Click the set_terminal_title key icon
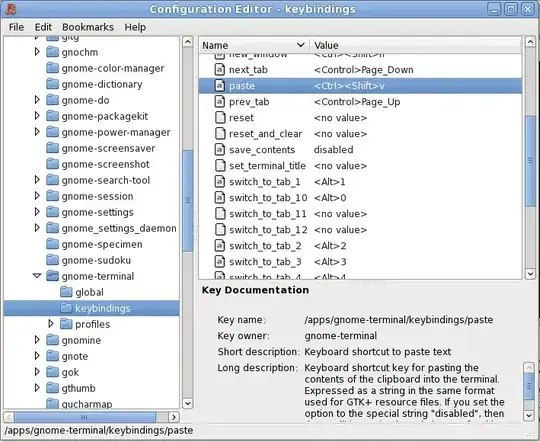Screen dimensions: 540x442 [220, 166]
